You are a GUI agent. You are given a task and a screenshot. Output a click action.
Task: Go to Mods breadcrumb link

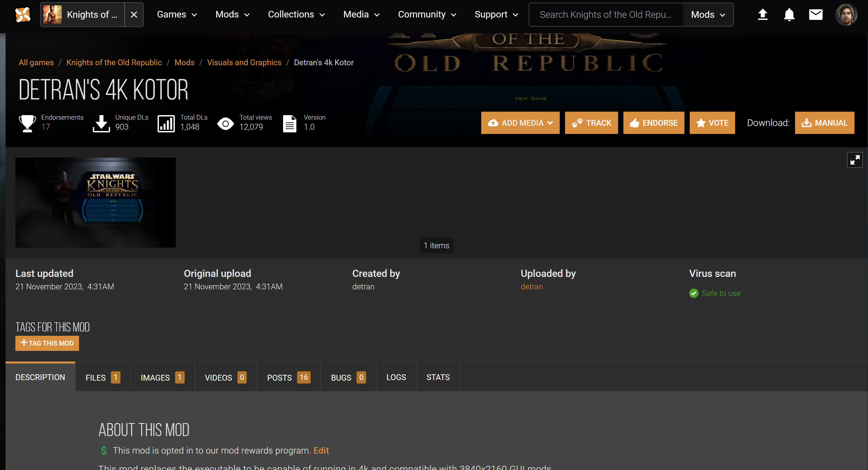click(184, 62)
